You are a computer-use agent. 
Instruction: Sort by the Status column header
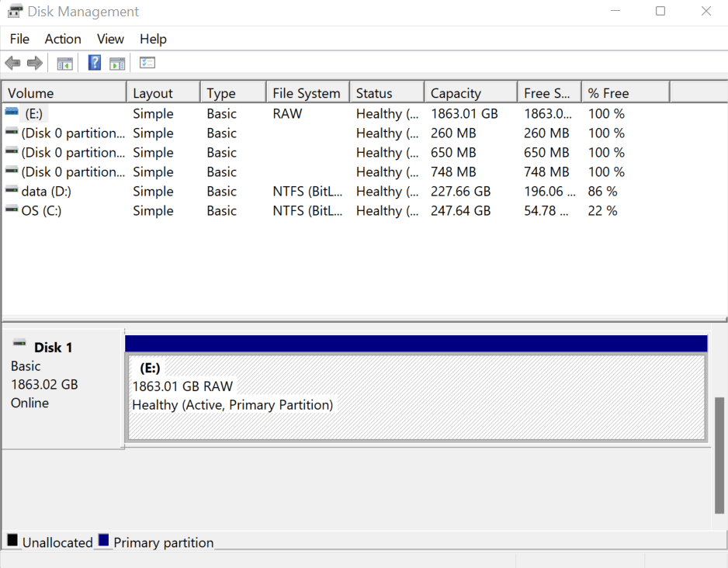coord(387,93)
